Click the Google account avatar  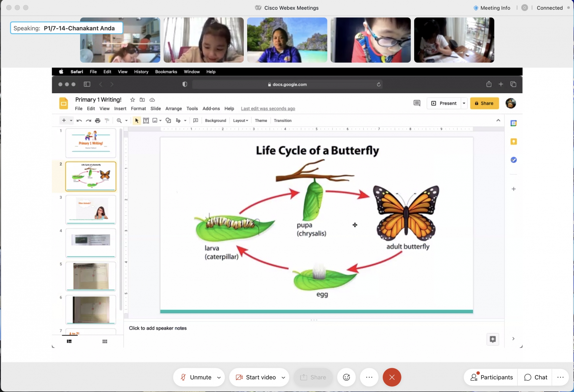(x=511, y=103)
